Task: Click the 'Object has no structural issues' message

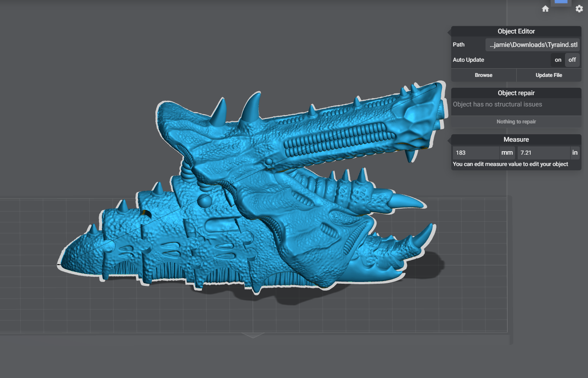Action: coord(497,104)
